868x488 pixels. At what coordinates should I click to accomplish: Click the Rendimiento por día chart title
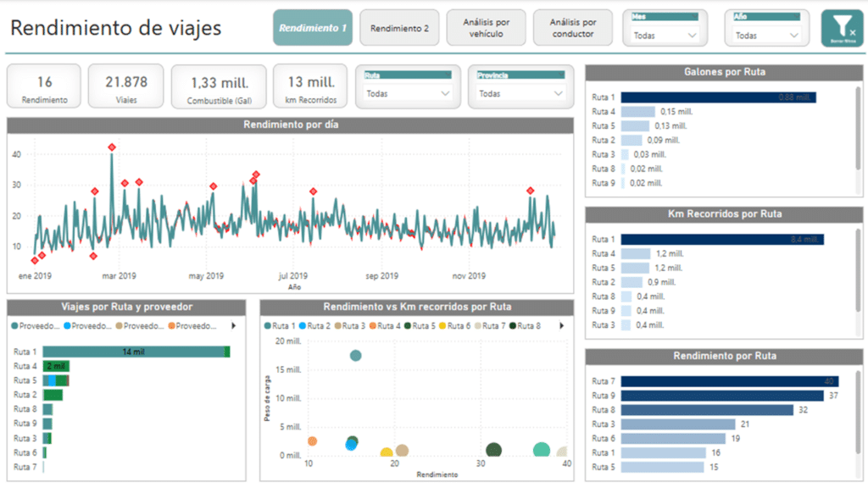[291, 125]
